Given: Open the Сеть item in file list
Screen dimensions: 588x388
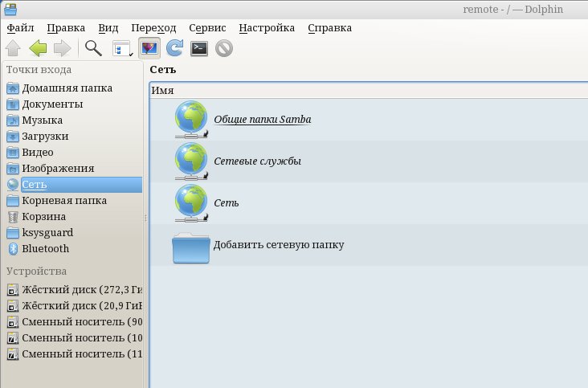Looking at the screenshot, I should 227,203.
